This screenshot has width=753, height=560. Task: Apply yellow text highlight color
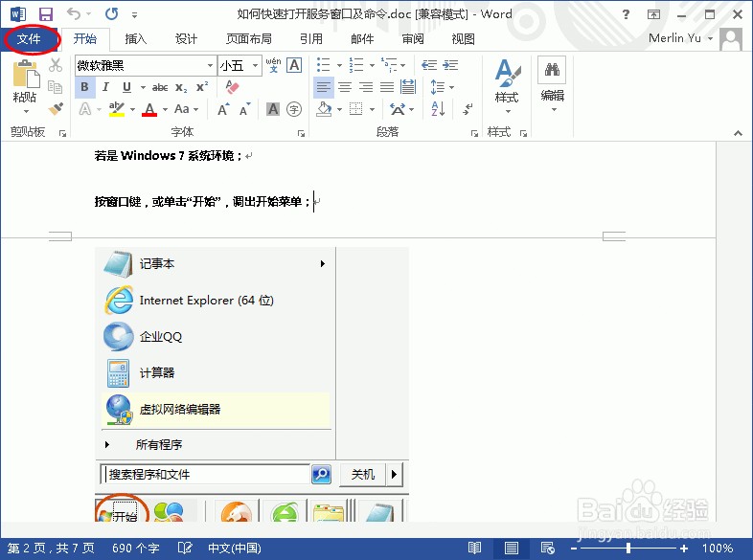[x=117, y=109]
